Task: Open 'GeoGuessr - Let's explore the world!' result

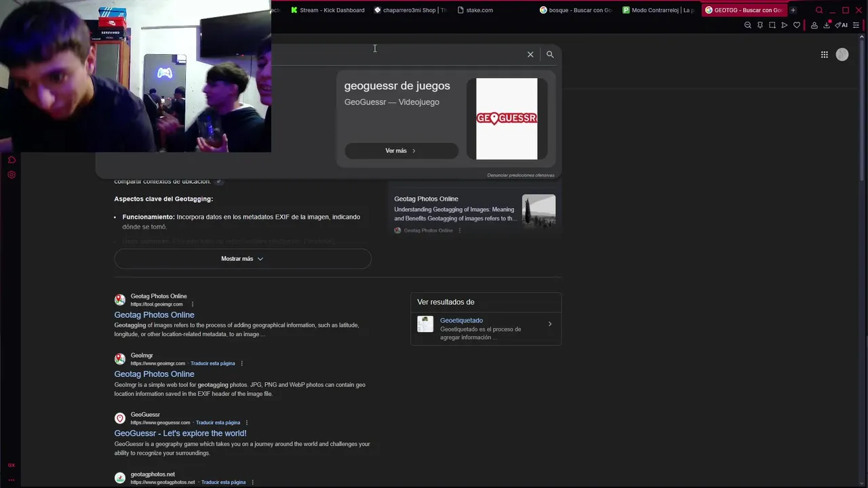Action: point(180,434)
